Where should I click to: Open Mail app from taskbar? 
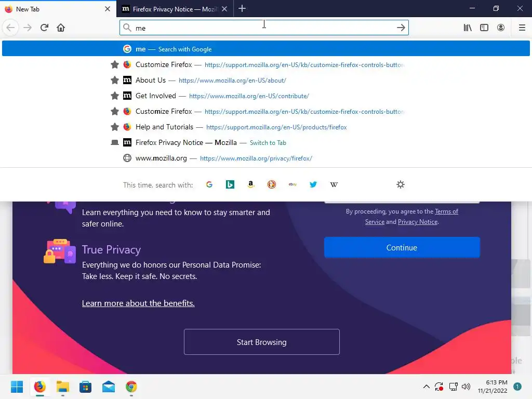(x=109, y=387)
